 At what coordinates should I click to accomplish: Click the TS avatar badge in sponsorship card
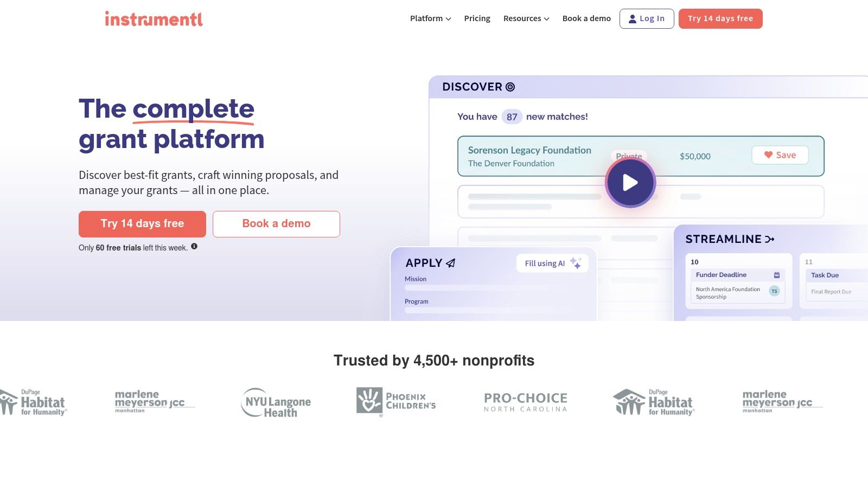pyautogui.click(x=774, y=291)
